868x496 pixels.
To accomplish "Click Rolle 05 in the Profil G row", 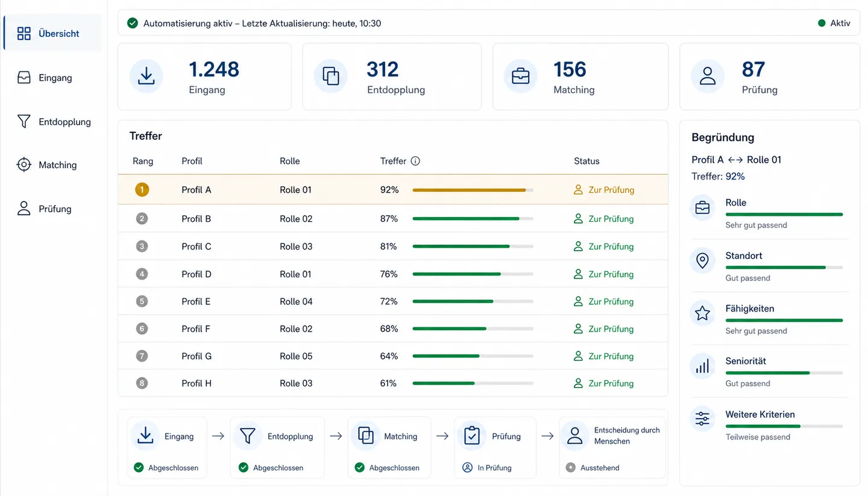I will click(x=296, y=356).
